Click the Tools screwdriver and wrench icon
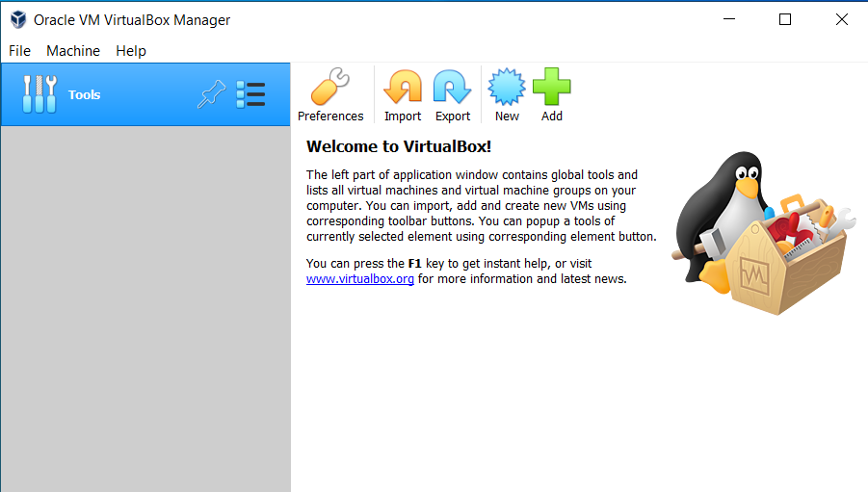The image size is (868, 492). 39,94
